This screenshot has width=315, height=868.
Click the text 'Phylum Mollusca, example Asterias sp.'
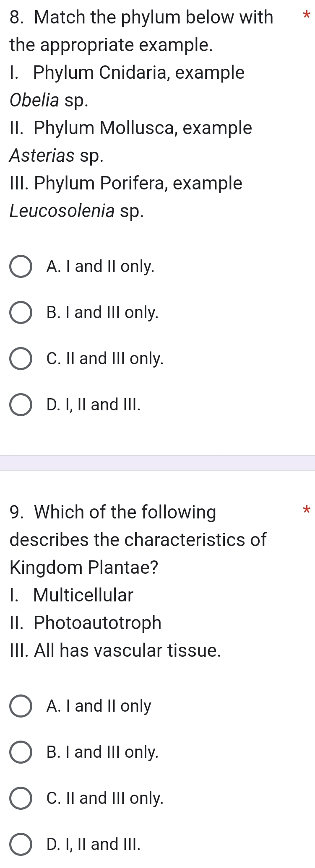point(130,142)
